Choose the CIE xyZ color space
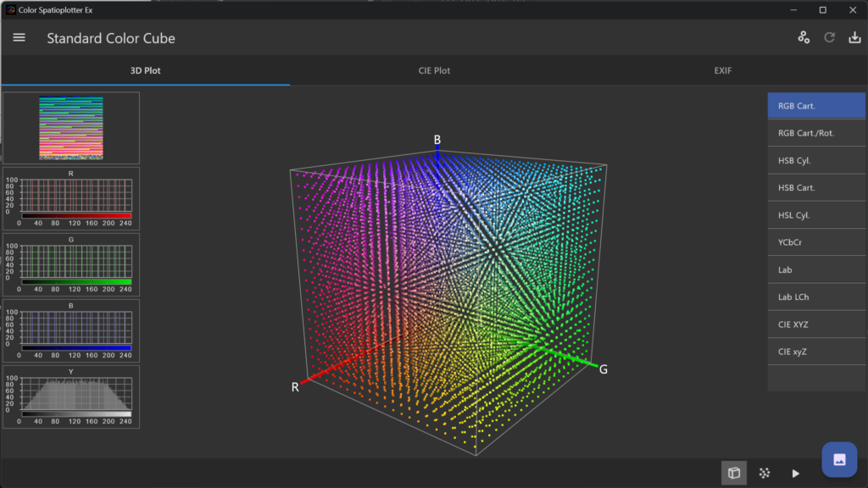 816,352
